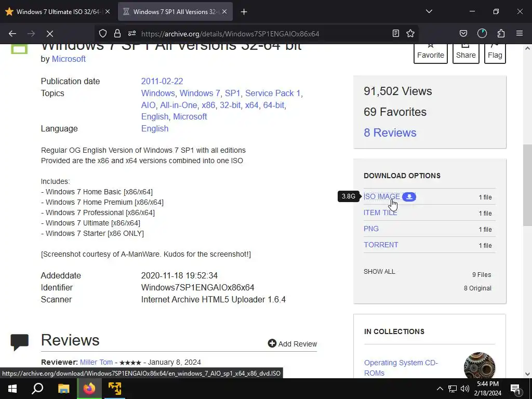Viewport: 532px width, 399px height.
Task: Click the scrollbar down arrow
Action: point(527,374)
